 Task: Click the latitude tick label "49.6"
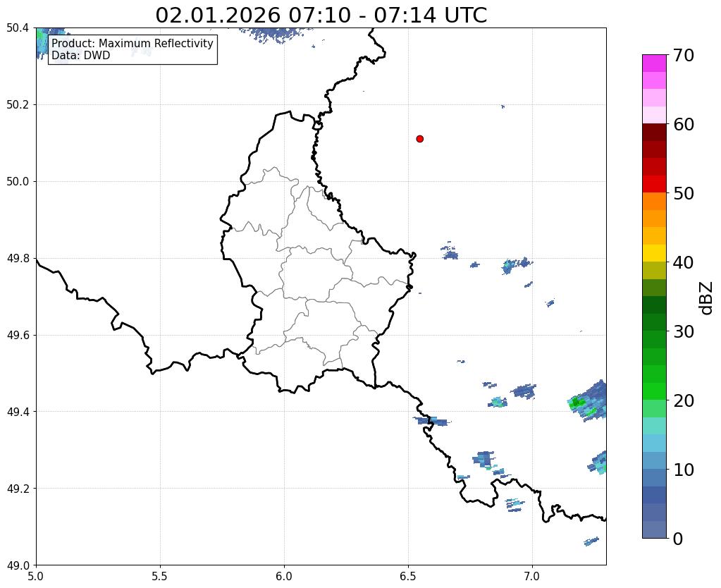[18, 336]
